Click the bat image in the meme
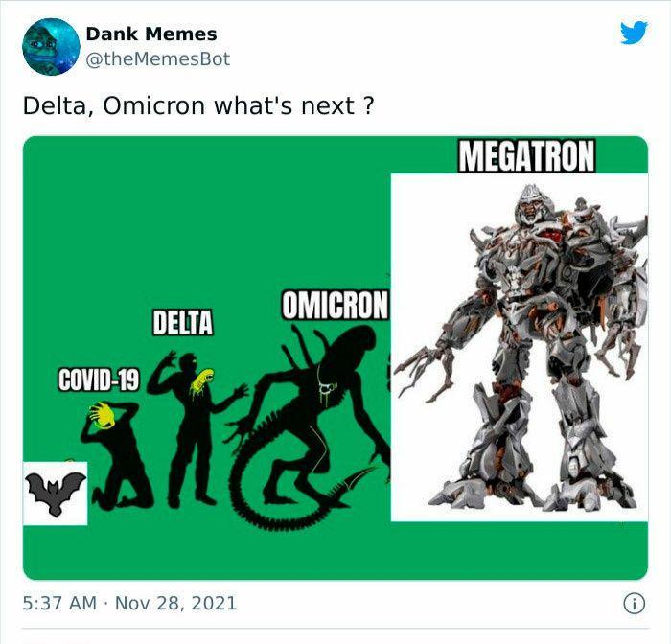Viewport: 671px width, 644px height. click(x=56, y=494)
